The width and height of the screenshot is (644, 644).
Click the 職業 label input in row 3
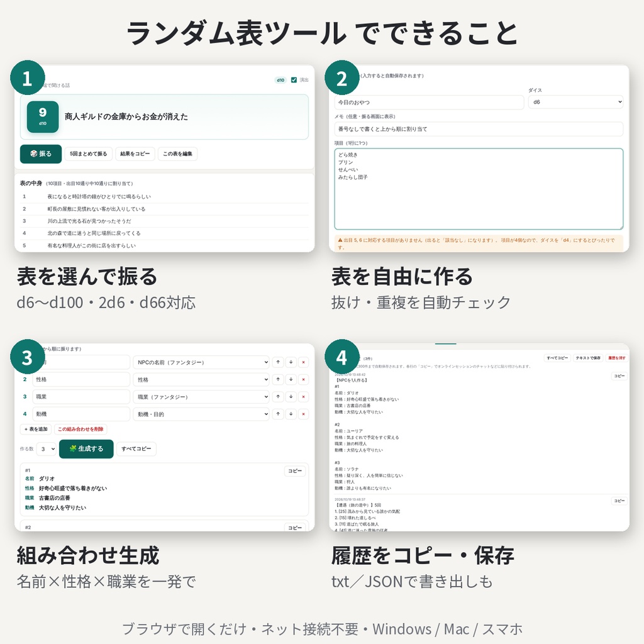[x=81, y=397]
